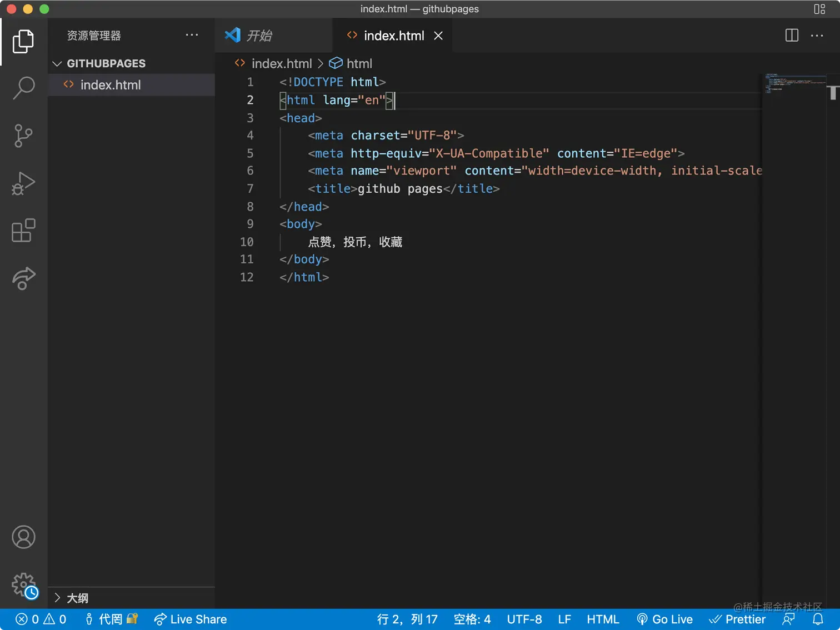The image size is (840, 630).
Task: Open editor more actions ellipsis menu
Action: click(x=817, y=36)
